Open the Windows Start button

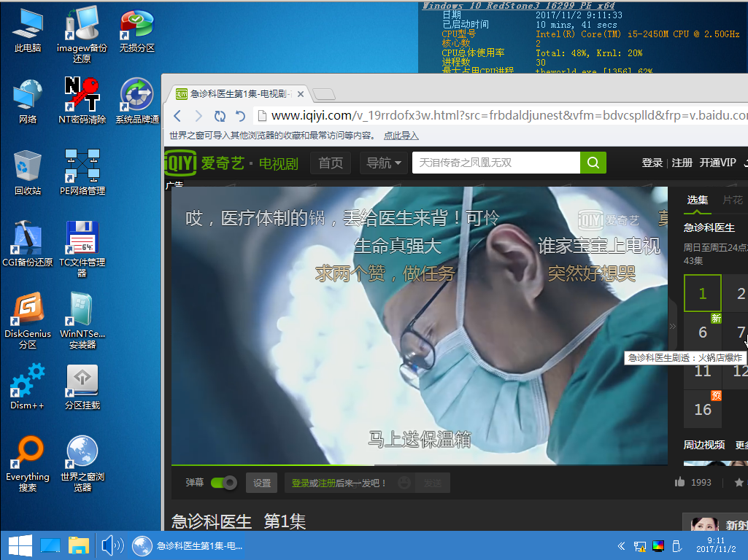pos(20,545)
